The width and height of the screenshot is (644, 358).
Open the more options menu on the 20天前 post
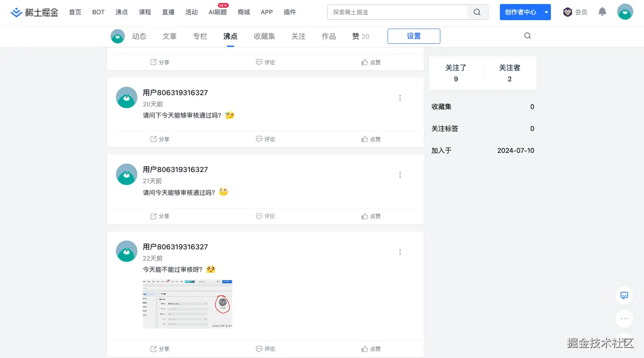(400, 98)
